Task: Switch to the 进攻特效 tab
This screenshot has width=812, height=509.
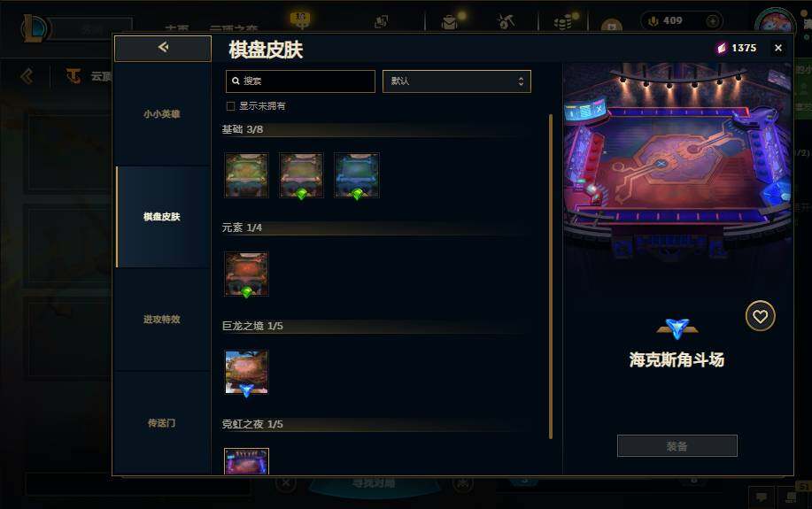Action: coord(162,320)
